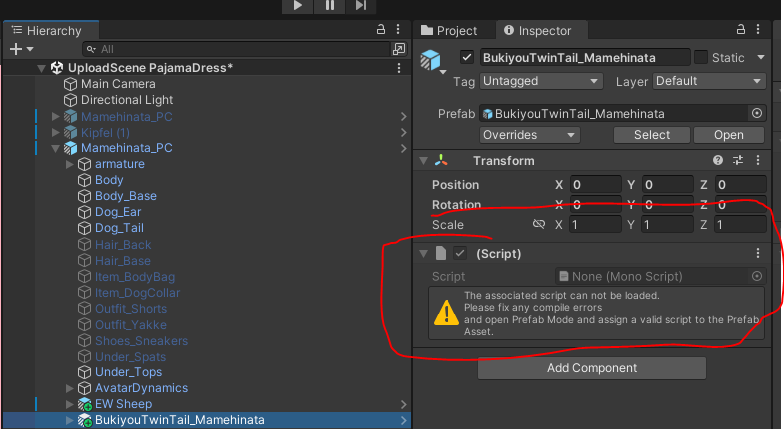The width and height of the screenshot is (784, 429).
Task: Expand the first Mamehinata_PC prefab
Action: pyautogui.click(x=56, y=116)
